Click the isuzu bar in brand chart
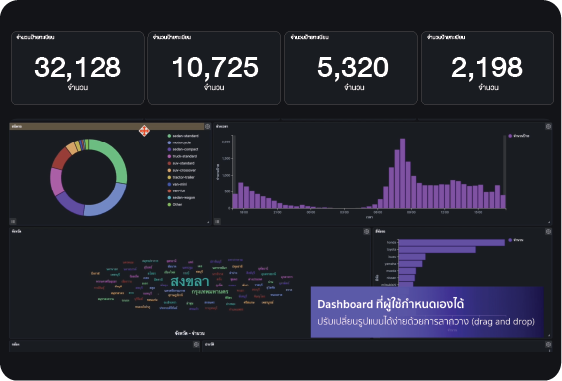The height and width of the screenshot is (381, 562). (x=412, y=257)
